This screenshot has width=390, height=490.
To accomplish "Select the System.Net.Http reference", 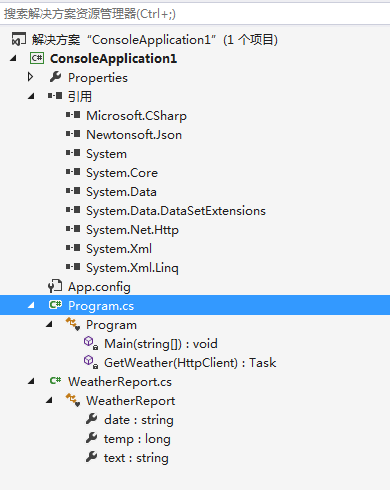I will [x=132, y=230].
